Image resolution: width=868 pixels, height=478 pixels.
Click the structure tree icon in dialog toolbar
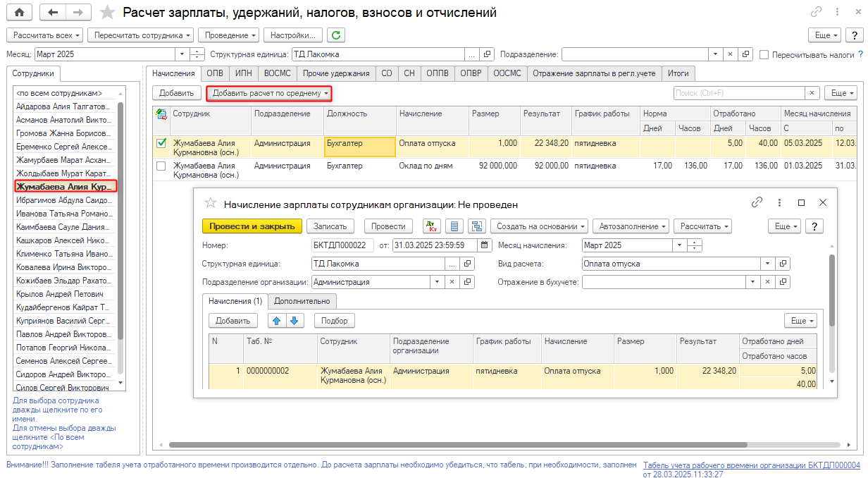478,226
